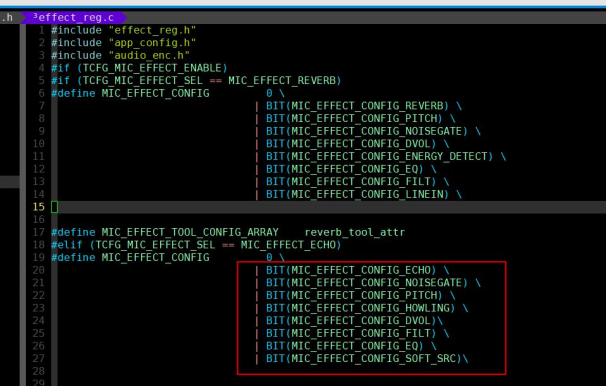Screen dimensions: 606x386
Task: Click BIT(MIC_EFFECT_CONFIG_EQ) on line 26
Action: pyautogui.click(x=345, y=346)
